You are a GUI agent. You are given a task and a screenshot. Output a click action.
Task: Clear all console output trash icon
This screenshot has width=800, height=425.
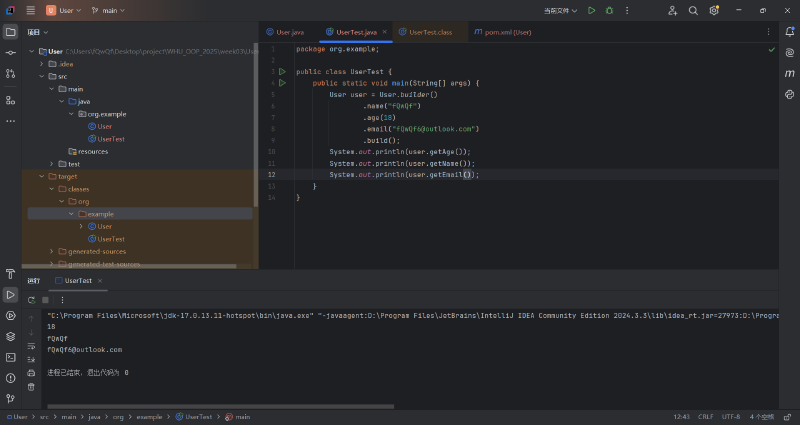31,387
